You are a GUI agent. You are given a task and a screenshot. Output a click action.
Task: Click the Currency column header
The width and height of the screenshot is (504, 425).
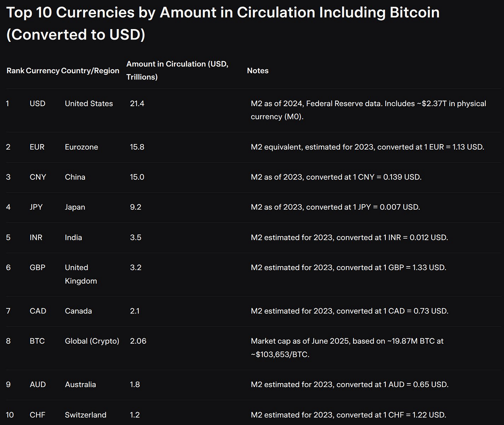[x=43, y=71]
